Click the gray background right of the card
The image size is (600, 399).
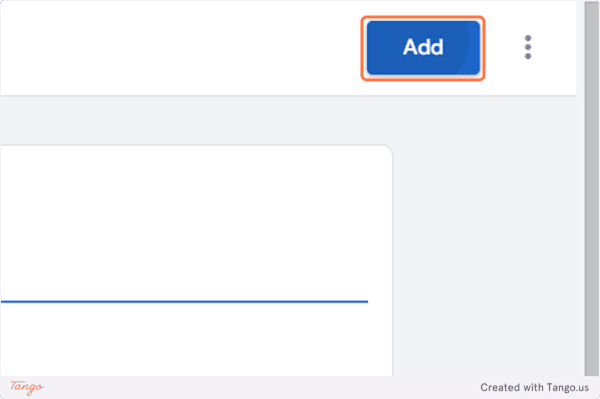point(484,249)
